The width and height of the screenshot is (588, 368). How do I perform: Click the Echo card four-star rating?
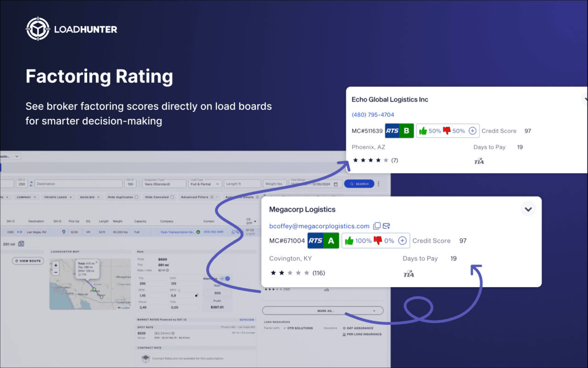click(x=371, y=161)
